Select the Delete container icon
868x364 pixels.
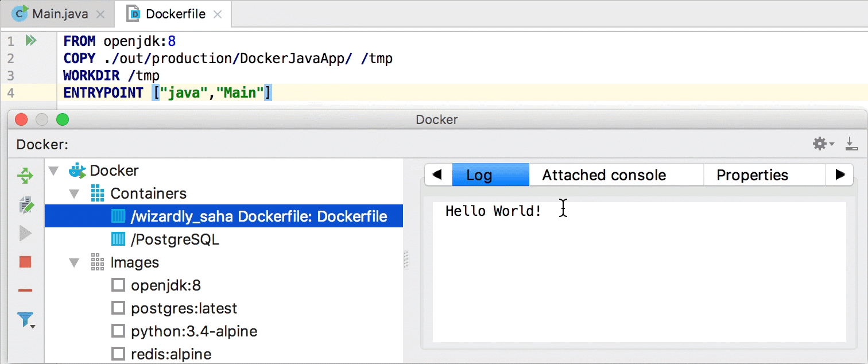coord(26,291)
